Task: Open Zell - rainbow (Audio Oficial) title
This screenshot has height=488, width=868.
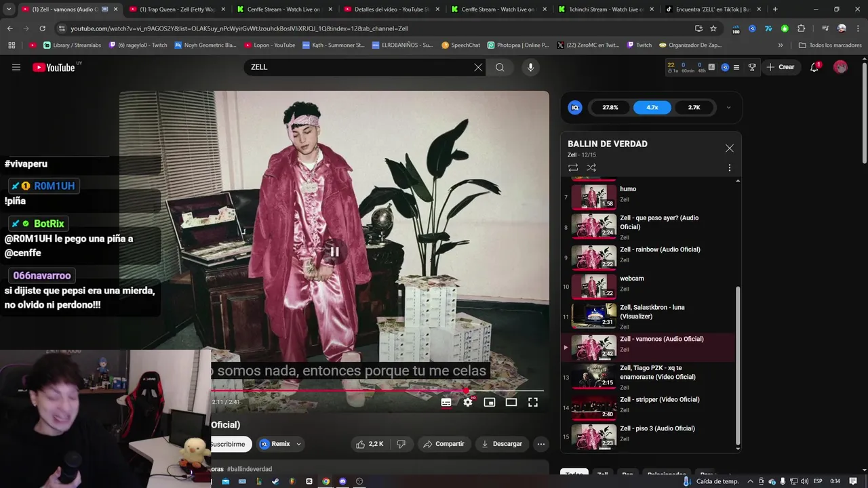Action: click(x=660, y=249)
